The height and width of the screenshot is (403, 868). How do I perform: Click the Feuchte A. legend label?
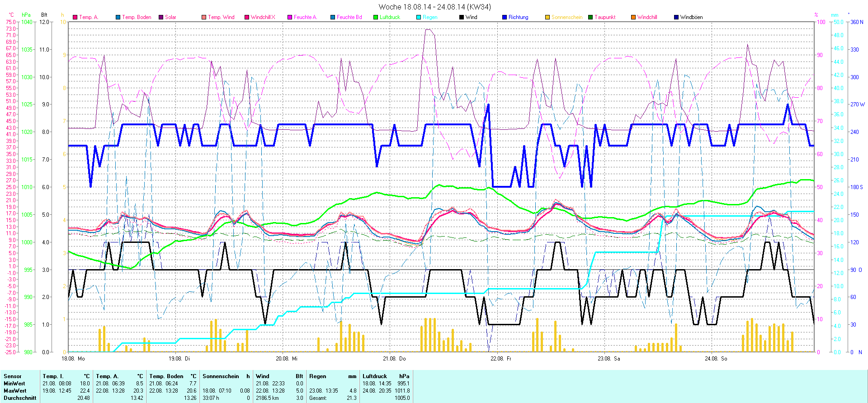[305, 17]
